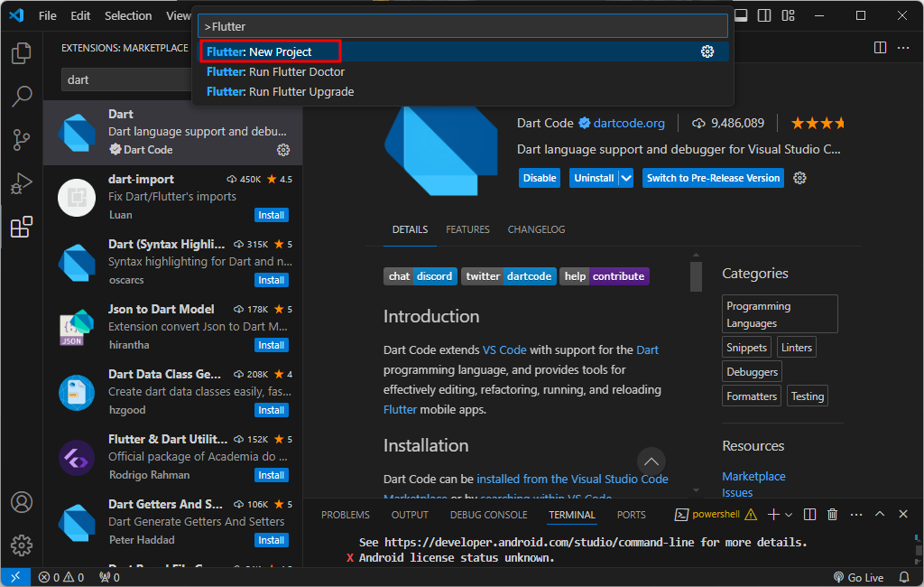The height and width of the screenshot is (587, 924).
Task: Open manage gear for Dart extension list item
Action: [283, 150]
